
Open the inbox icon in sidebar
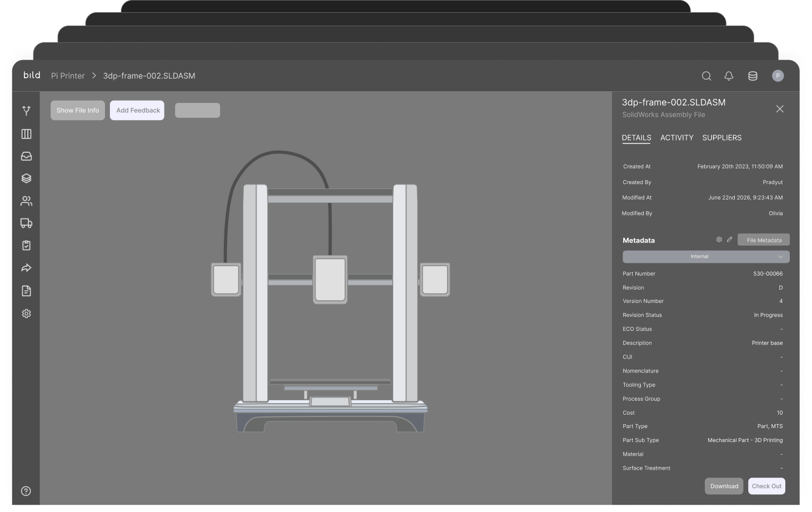(x=26, y=156)
